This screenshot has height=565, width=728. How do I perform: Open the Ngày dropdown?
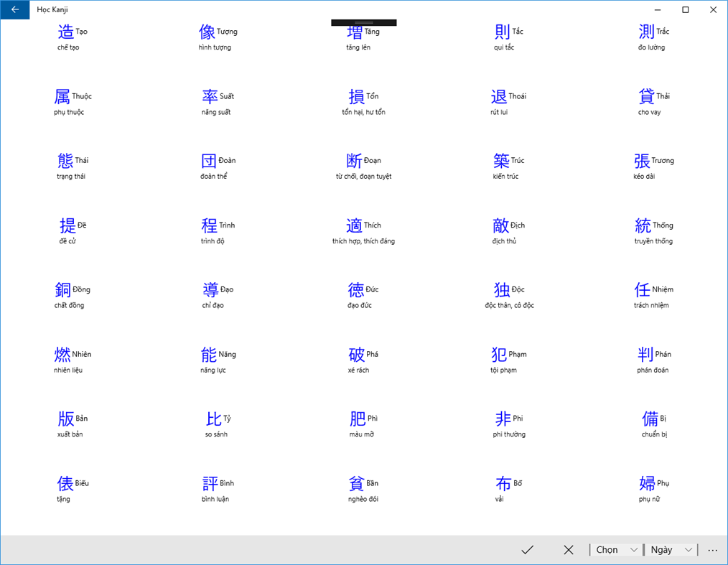coord(669,549)
